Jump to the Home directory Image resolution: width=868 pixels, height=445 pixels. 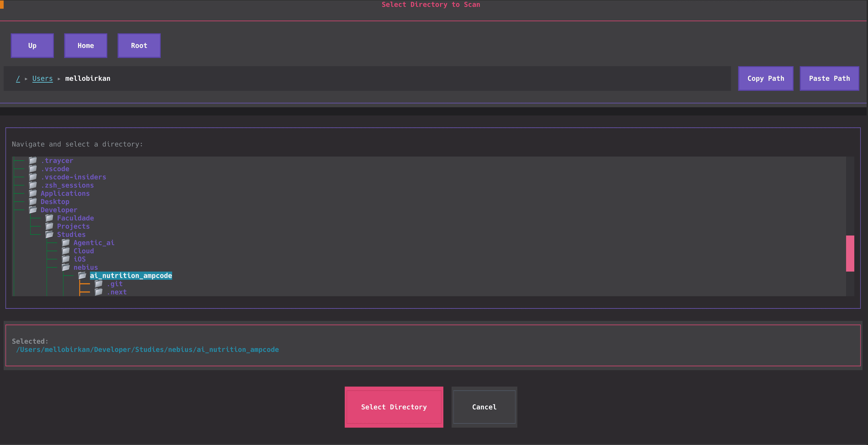86,45
